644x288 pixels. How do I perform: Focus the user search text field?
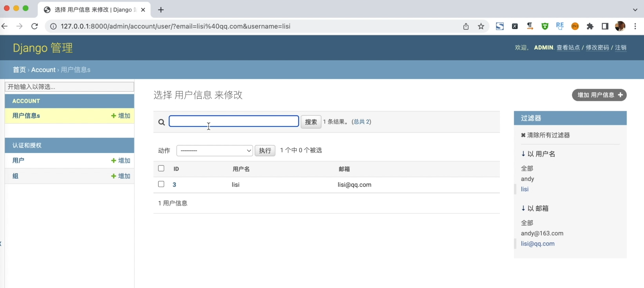(x=234, y=121)
